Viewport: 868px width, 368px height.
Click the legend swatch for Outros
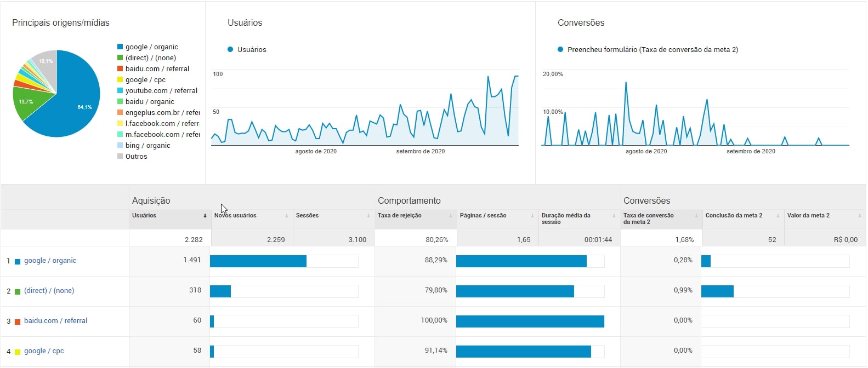[x=120, y=156]
